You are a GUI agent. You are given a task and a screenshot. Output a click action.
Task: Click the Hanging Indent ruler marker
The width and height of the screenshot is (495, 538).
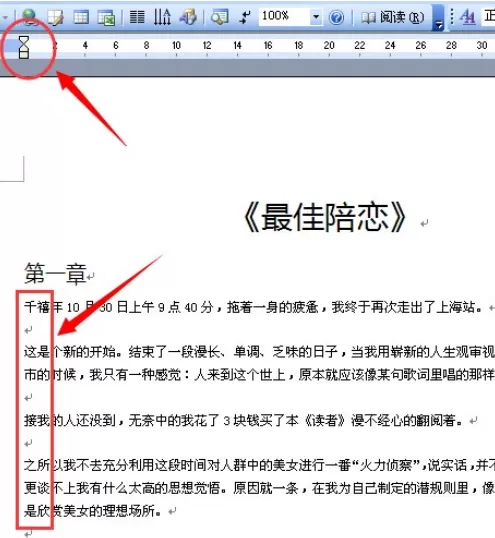click(x=24, y=48)
